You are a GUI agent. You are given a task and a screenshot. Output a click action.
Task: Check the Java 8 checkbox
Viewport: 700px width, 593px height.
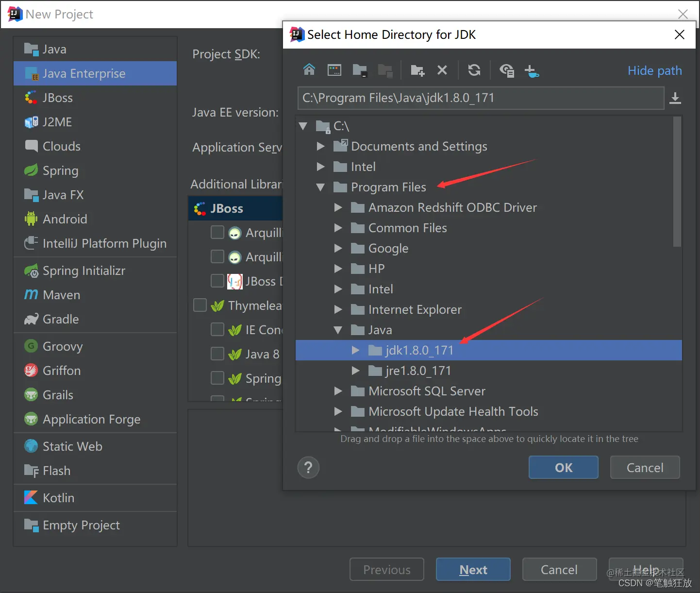217,354
